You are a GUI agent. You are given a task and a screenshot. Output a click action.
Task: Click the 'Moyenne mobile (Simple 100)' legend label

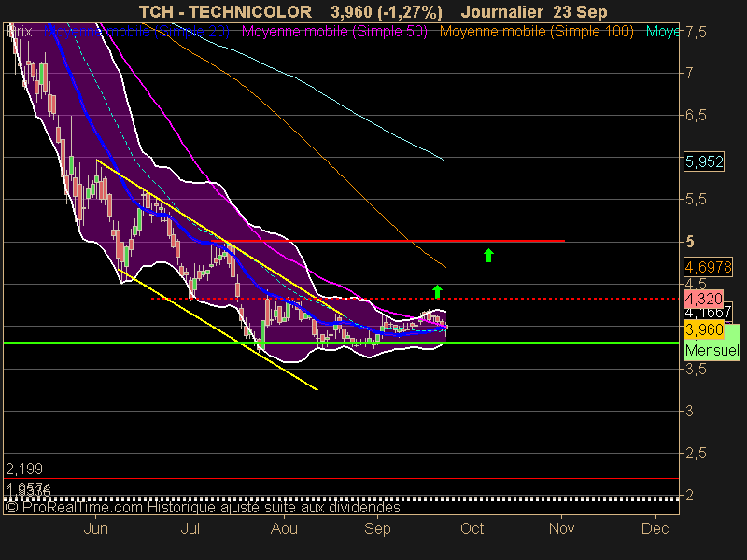(536, 32)
